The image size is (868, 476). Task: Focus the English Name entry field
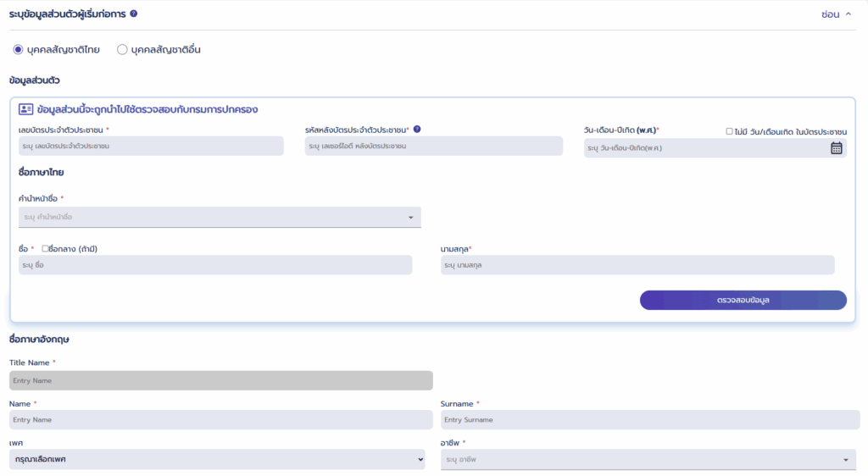pyautogui.click(x=220, y=420)
